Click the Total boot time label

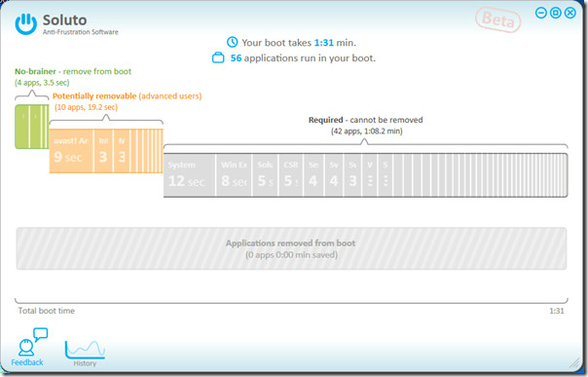tap(47, 311)
